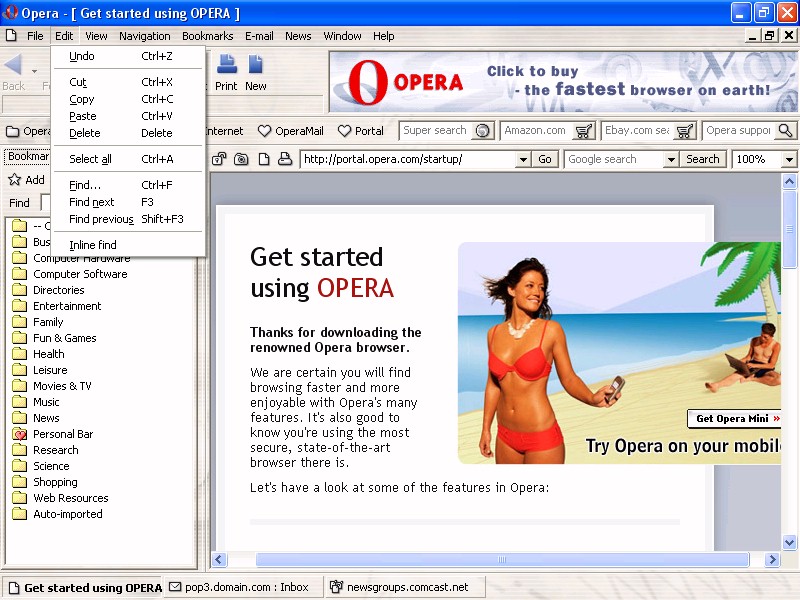Screen dimensions: 800x600
Task: Click the Add bookmark star icon
Action: tap(14, 179)
